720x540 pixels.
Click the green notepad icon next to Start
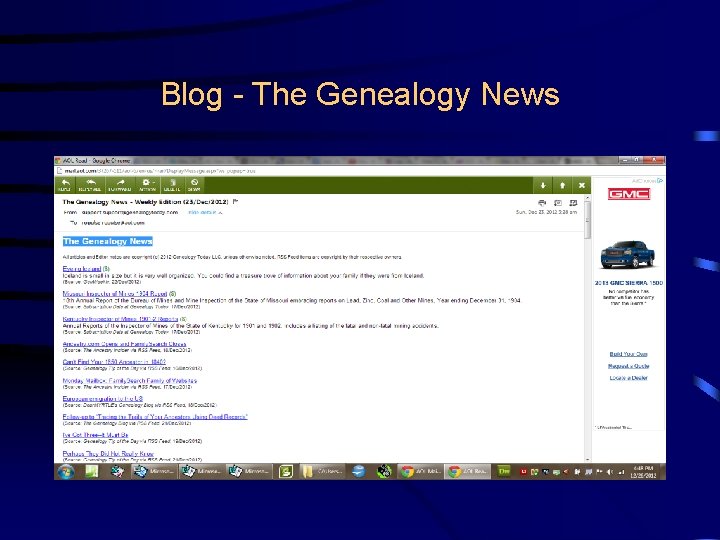click(x=91, y=472)
